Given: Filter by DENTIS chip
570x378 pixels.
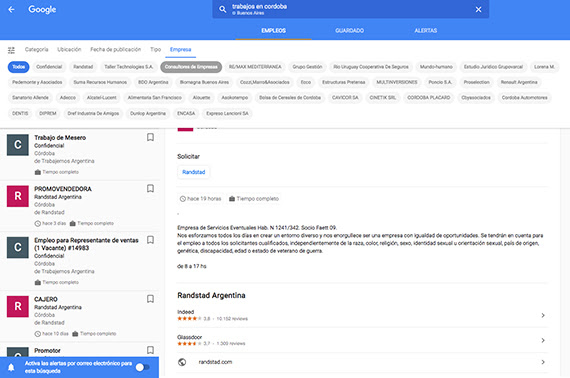Looking at the screenshot, I should [x=20, y=113].
